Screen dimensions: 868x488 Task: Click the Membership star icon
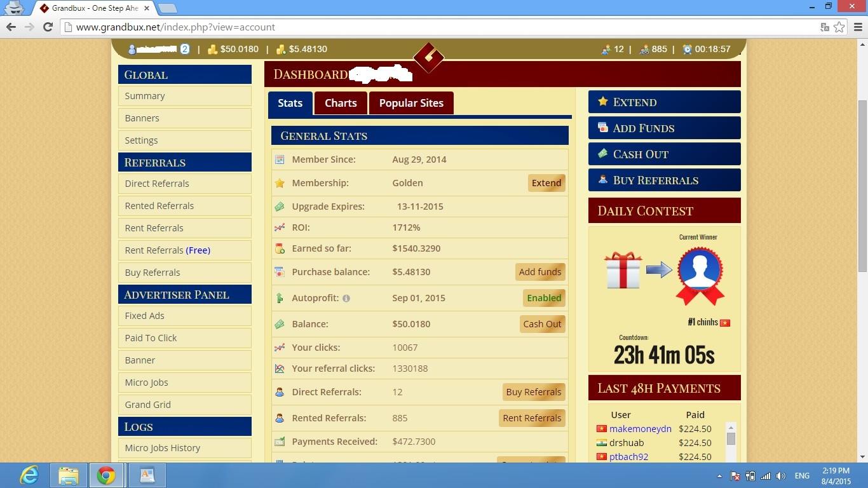tap(280, 183)
